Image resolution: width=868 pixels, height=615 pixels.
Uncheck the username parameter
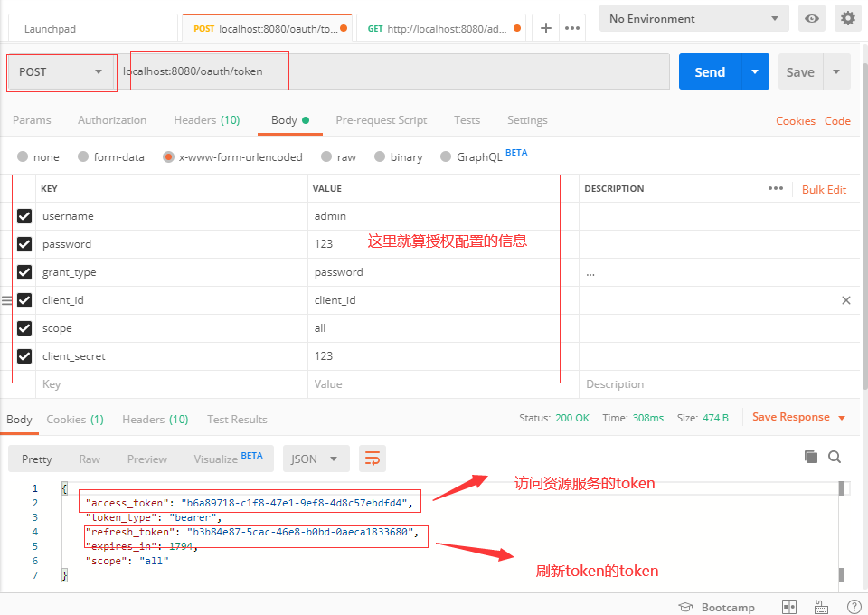pos(24,215)
